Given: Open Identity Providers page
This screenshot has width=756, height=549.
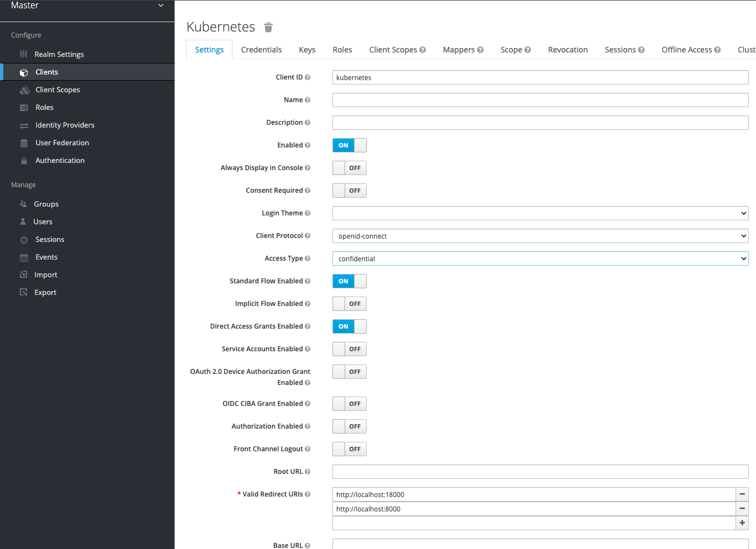Looking at the screenshot, I should [x=65, y=125].
